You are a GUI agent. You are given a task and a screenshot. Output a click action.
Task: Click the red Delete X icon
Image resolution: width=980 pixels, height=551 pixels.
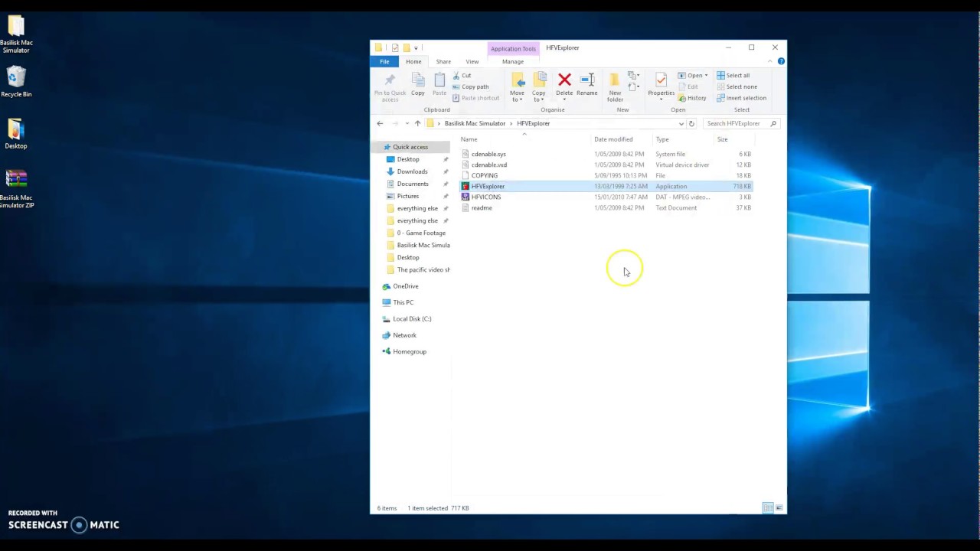(564, 80)
